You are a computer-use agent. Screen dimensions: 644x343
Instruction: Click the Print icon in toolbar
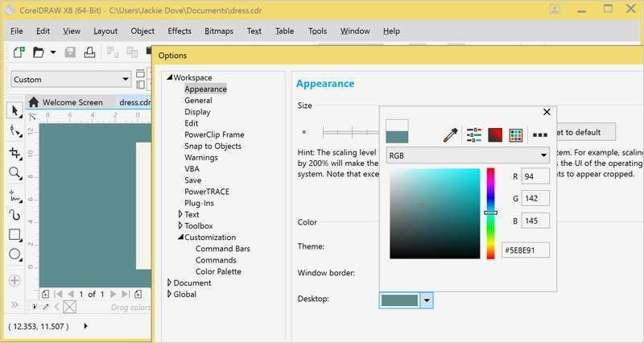tap(89, 52)
